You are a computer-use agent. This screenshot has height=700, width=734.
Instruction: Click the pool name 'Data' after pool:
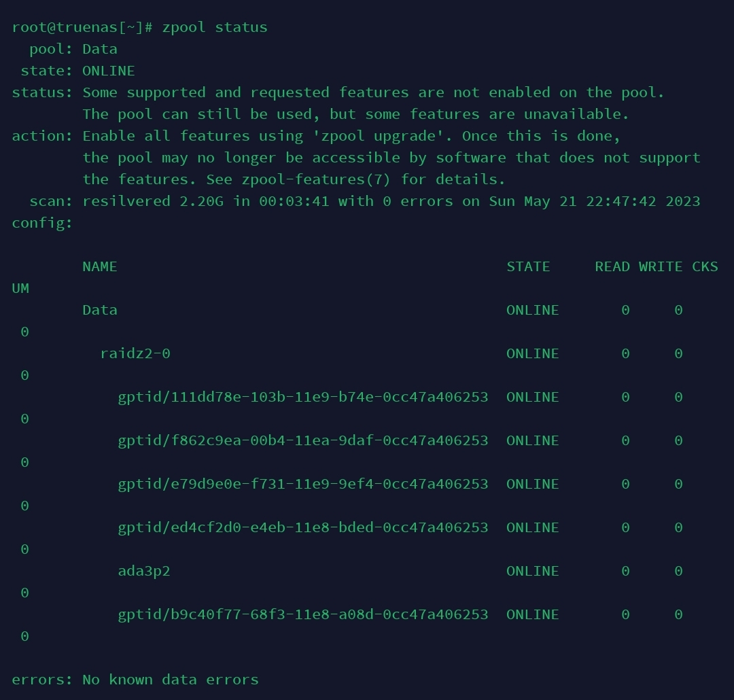(100, 49)
